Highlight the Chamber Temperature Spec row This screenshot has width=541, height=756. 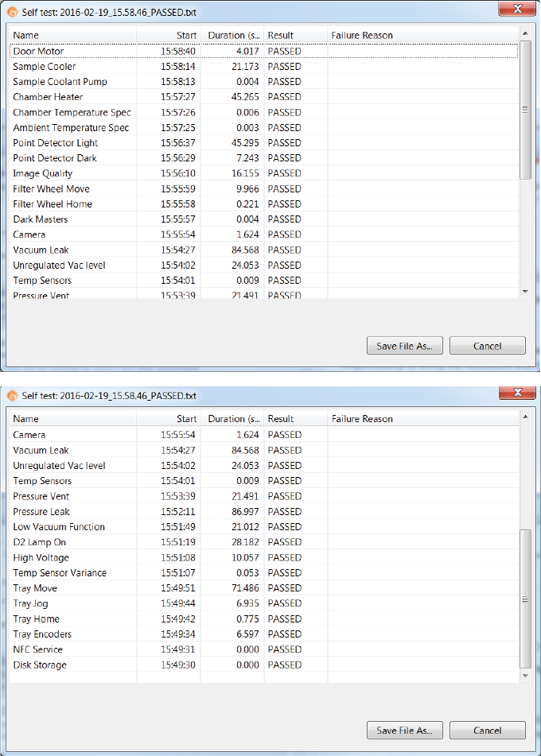point(263,112)
